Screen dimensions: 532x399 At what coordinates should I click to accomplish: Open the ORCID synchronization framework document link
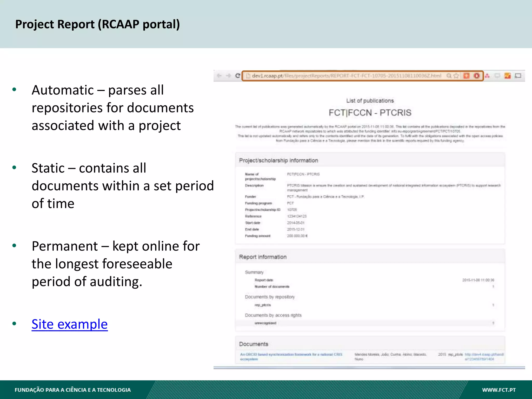pyautogui.click(x=291, y=357)
